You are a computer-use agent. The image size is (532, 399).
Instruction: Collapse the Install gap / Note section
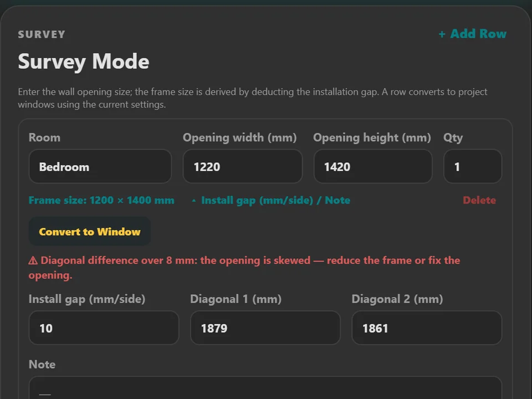point(271,200)
